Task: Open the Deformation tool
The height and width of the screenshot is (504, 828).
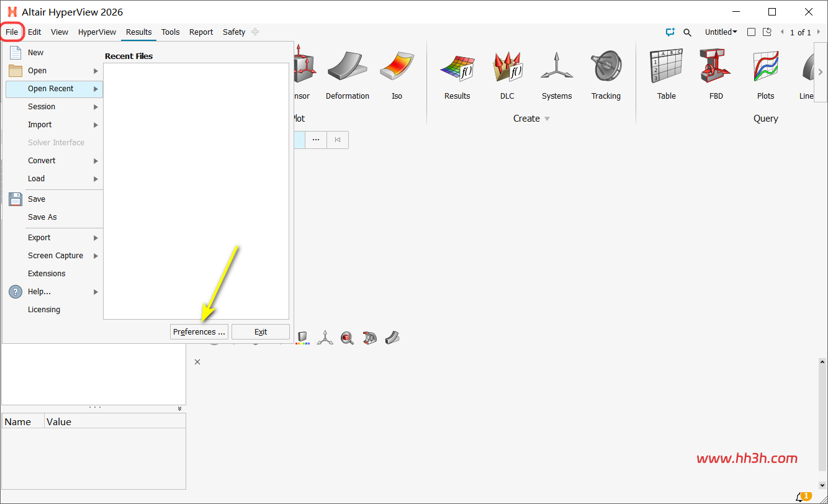Action: pyautogui.click(x=347, y=74)
